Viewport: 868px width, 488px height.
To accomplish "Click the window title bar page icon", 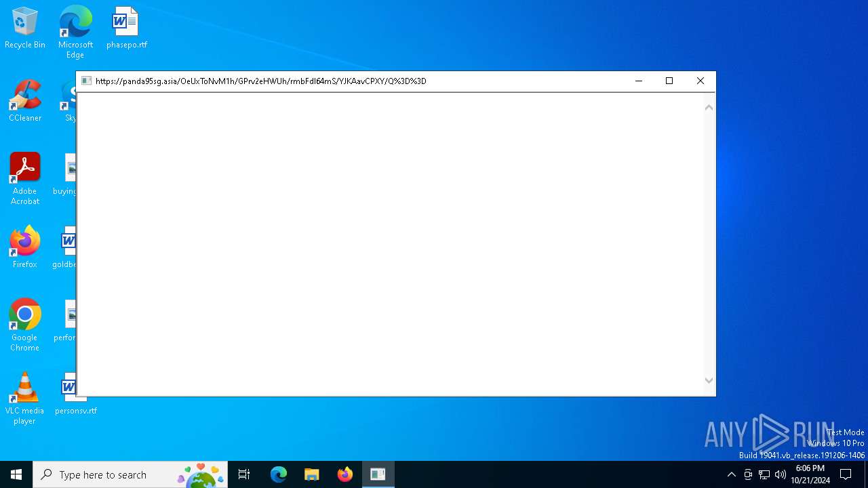I will coord(86,81).
